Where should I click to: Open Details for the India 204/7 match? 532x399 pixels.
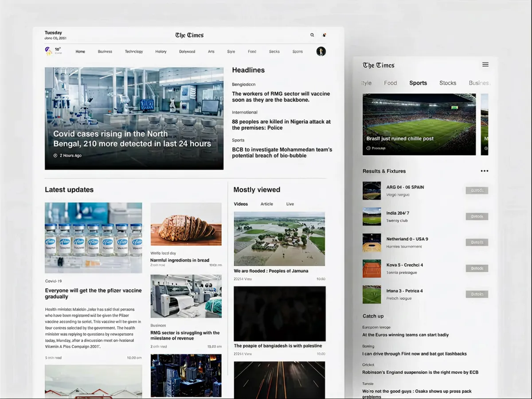pyautogui.click(x=477, y=216)
